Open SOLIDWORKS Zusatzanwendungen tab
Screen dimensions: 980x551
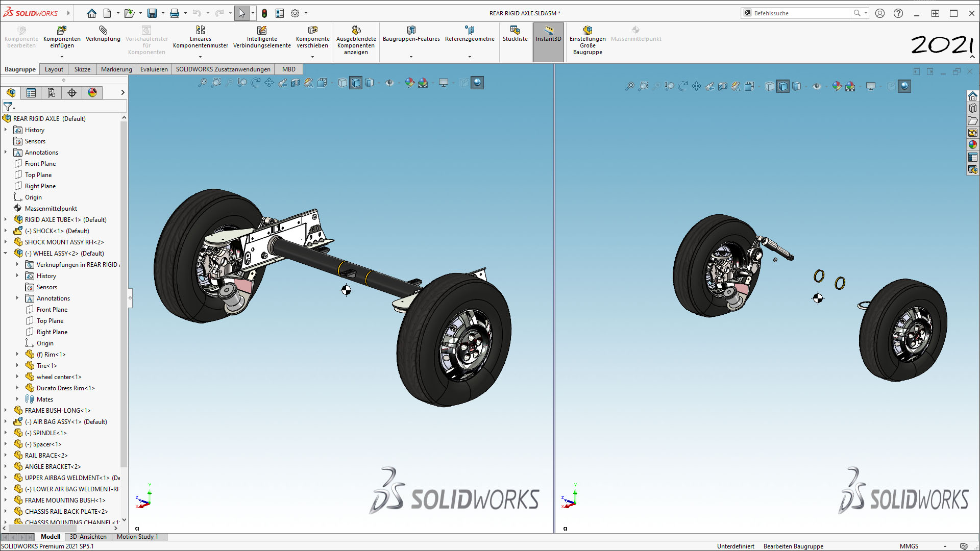(x=223, y=69)
